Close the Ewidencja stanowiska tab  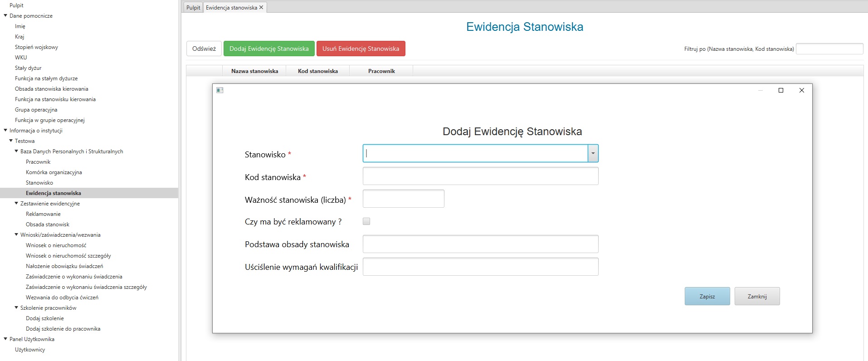(x=261, y=7)
